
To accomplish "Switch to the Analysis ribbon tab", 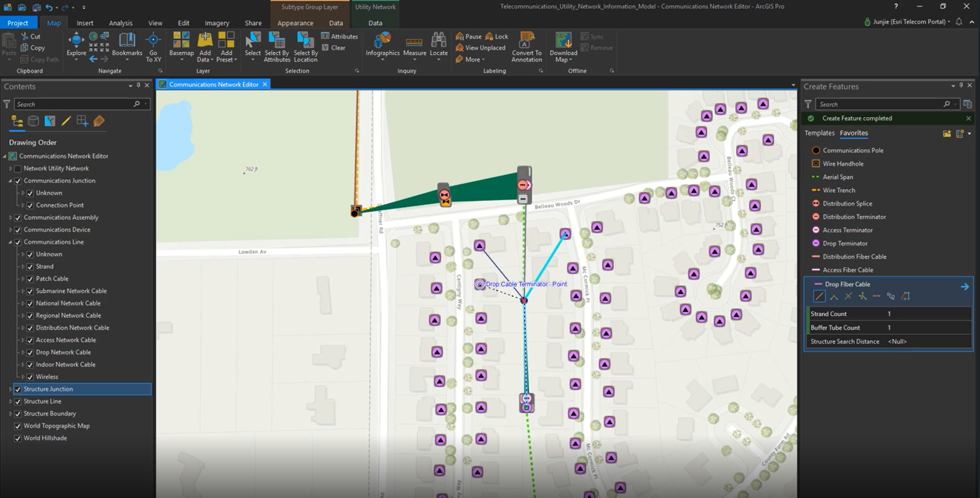I will click(x=121, y=23).
